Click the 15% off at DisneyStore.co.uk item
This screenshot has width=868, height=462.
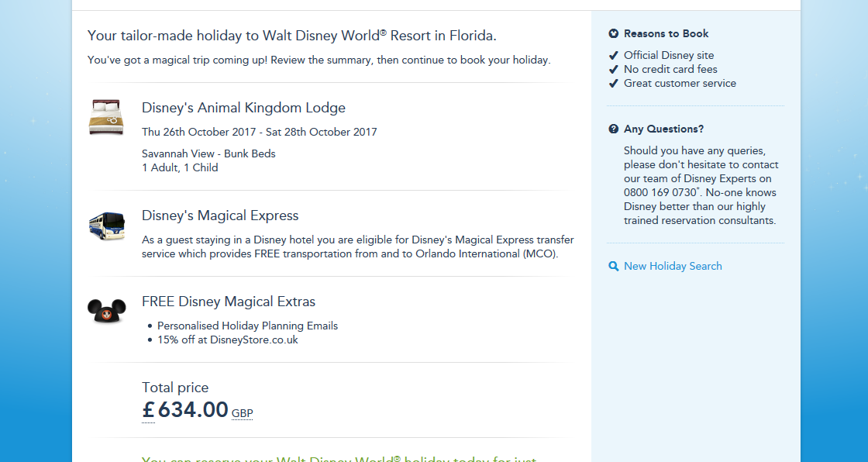pos(227,340)
